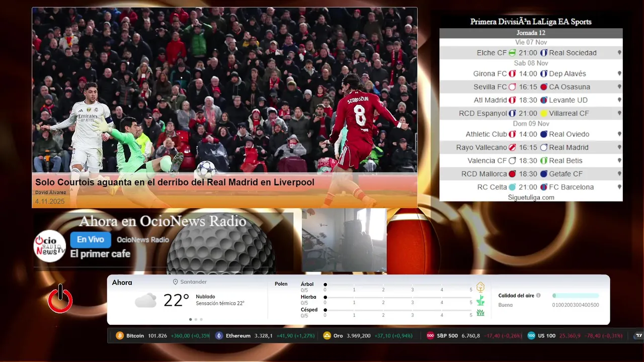The image size is (644, 362).
Task: Click the article date 4.11.2025
Action: tap(50, 202)
